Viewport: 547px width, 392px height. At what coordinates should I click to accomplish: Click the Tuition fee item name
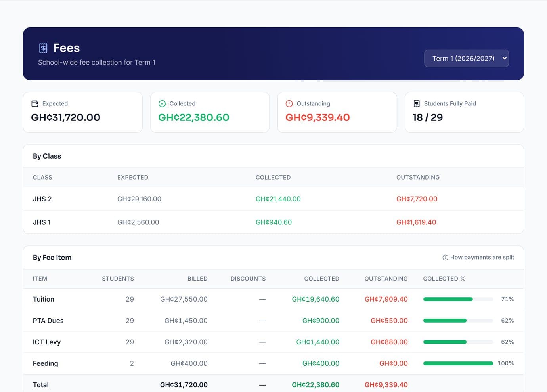tap(44, 299)
